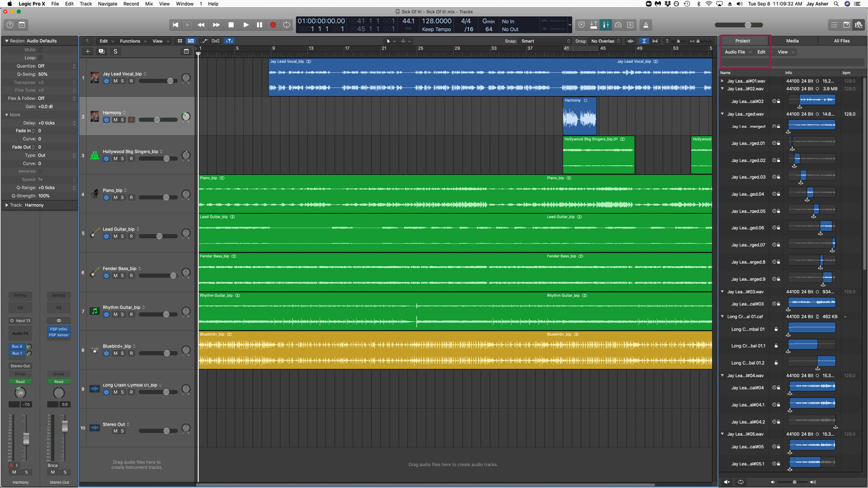This screenshot has width=868, height=488.
Task: Collapse the Jay Lea...rged.wav file disclosure triangle
Action: 722,114
